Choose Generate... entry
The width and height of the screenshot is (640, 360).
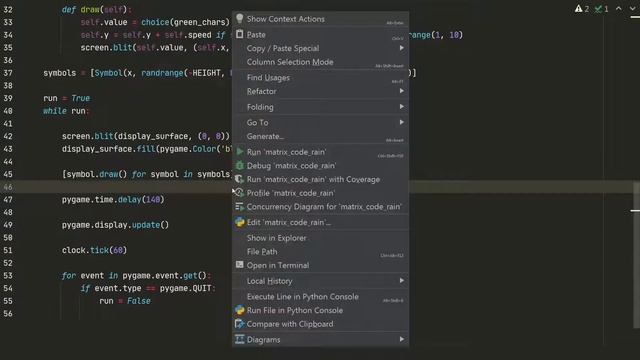point(320,136)
